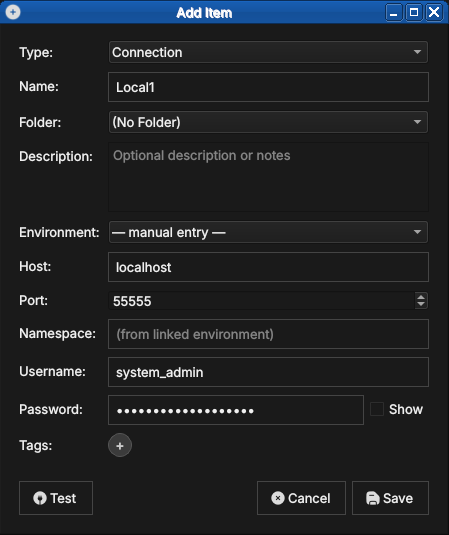Test the connection with the Test button
The width and height of the screenshot is (449, 535).
pyautogui.click(x=56, y=498)
